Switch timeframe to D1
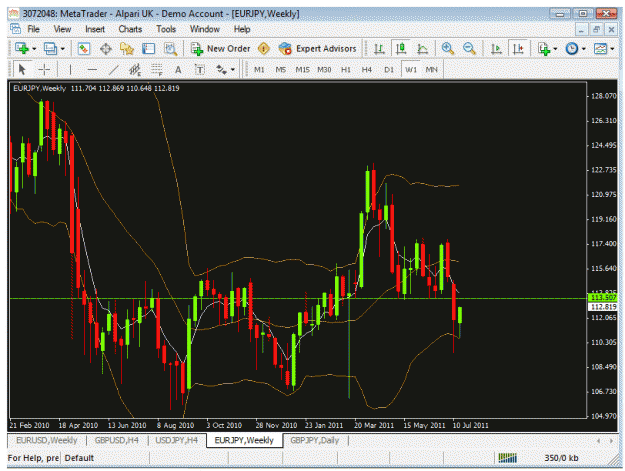This screenshot has width=625, height=471. 389,70
